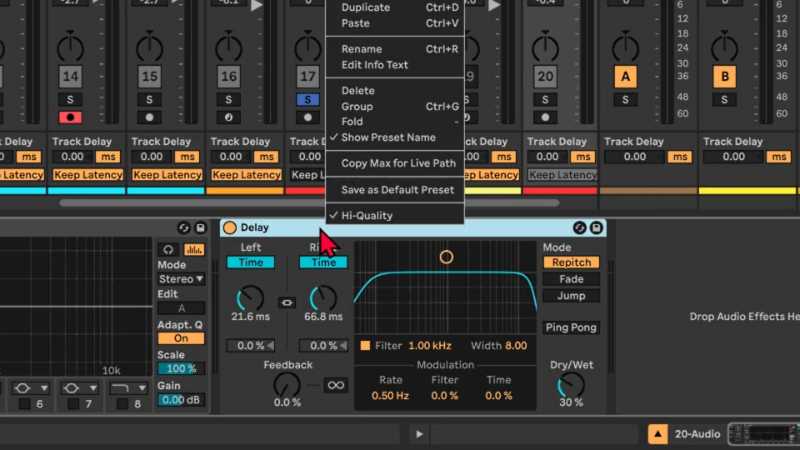
Task: Choose Save as Default Preset
Action: coord(395,190)
